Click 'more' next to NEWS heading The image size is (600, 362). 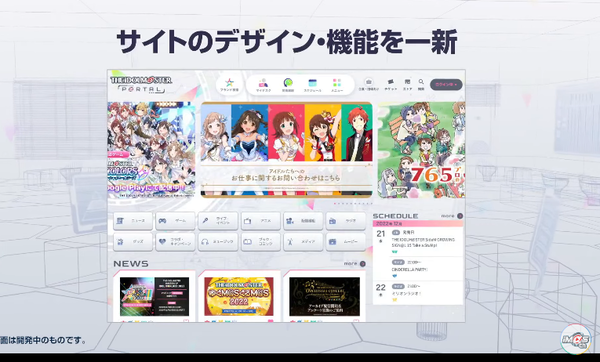(354, 264)
